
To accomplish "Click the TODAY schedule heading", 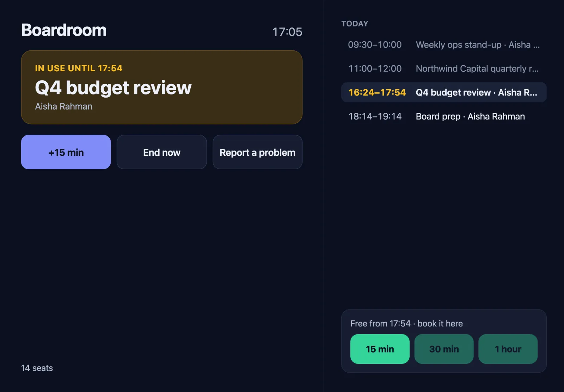I will (x=355, y=24).
